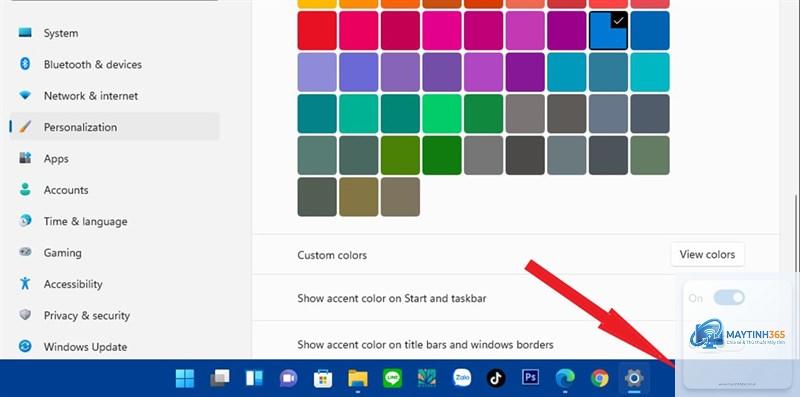Screen dimensions: 800x397
Task: Pick the darker blue swatch beside checked blue
Action: pyautogui.click(x=650, y=31)
